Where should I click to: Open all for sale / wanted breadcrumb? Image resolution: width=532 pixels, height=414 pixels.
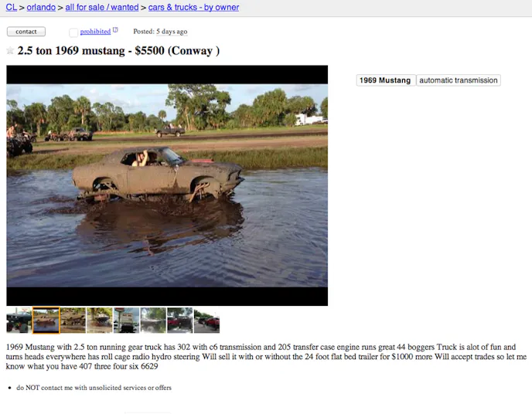coord(102,7)
